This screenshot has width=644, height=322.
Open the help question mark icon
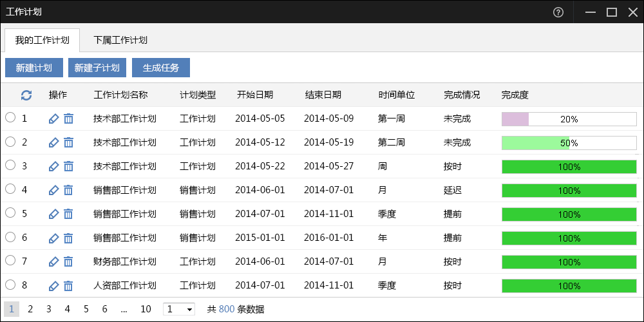pyautogui.click(x=558, y=12)
